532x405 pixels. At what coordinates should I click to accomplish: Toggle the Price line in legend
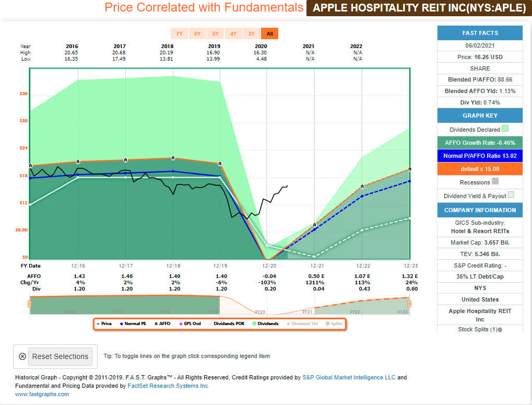click(x=104, y=323)
